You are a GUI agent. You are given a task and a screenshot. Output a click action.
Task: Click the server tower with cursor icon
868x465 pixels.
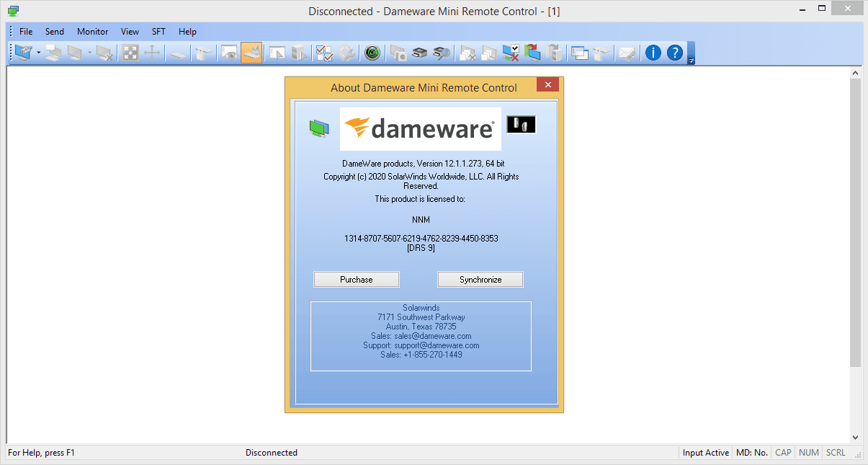click(x=299, y=53)
